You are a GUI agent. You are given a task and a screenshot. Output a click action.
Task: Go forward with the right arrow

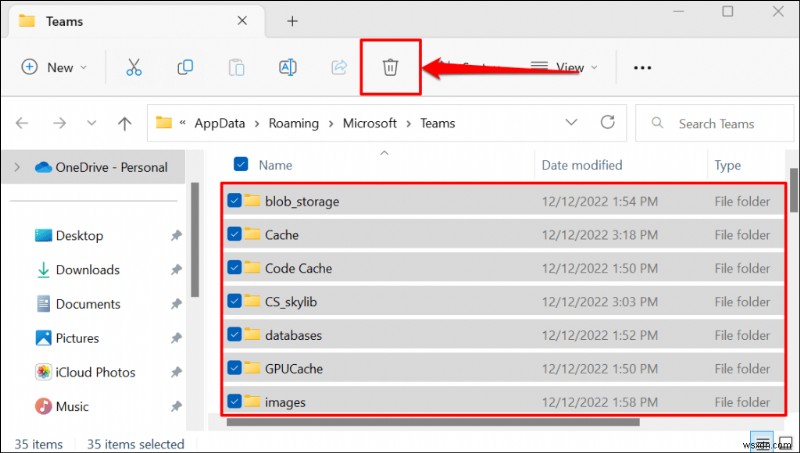pyautogui.click(x=60, y=123)
